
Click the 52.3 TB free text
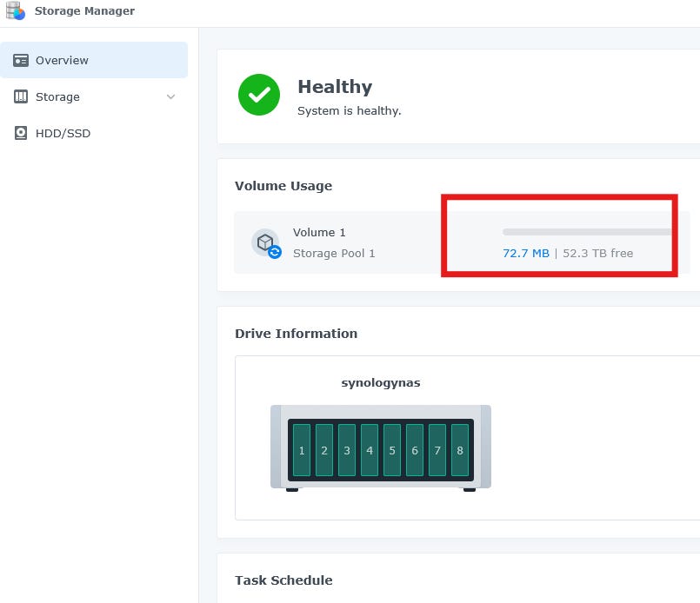point(597,254)
